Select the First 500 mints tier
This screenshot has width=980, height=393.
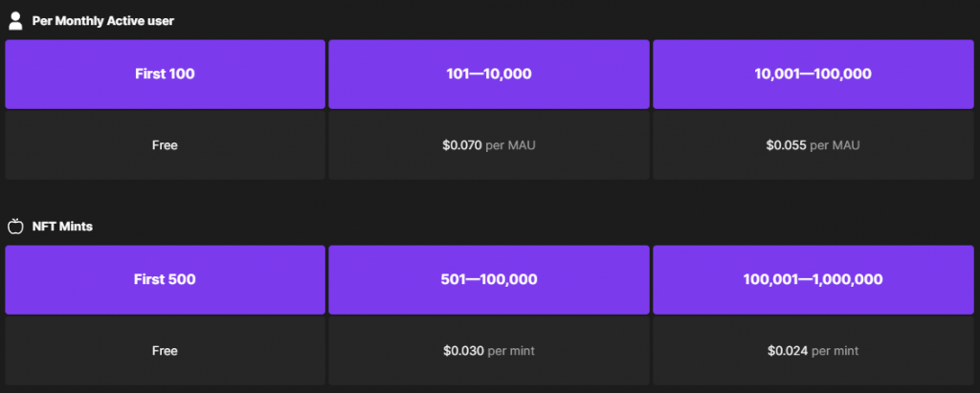point(165,279)
